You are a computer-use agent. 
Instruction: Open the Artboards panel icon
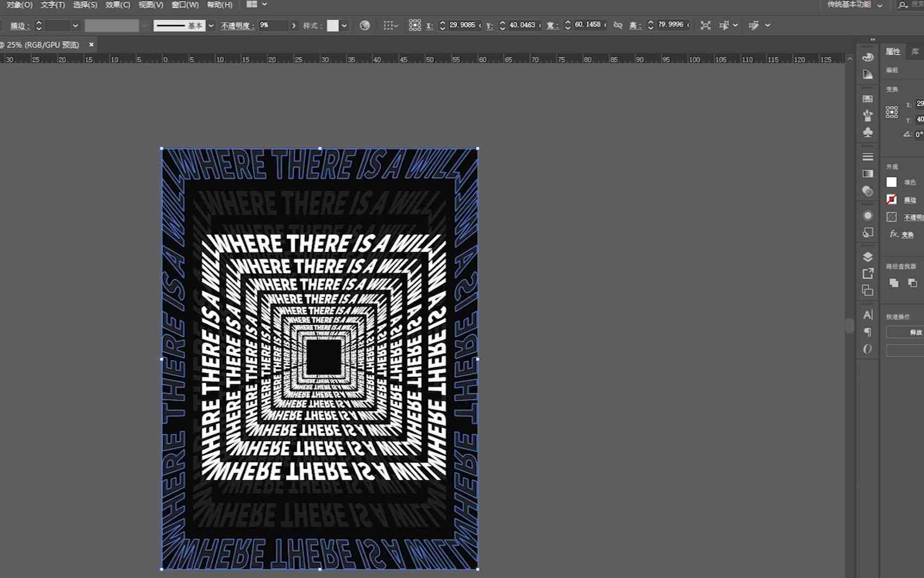coord(868,291)
